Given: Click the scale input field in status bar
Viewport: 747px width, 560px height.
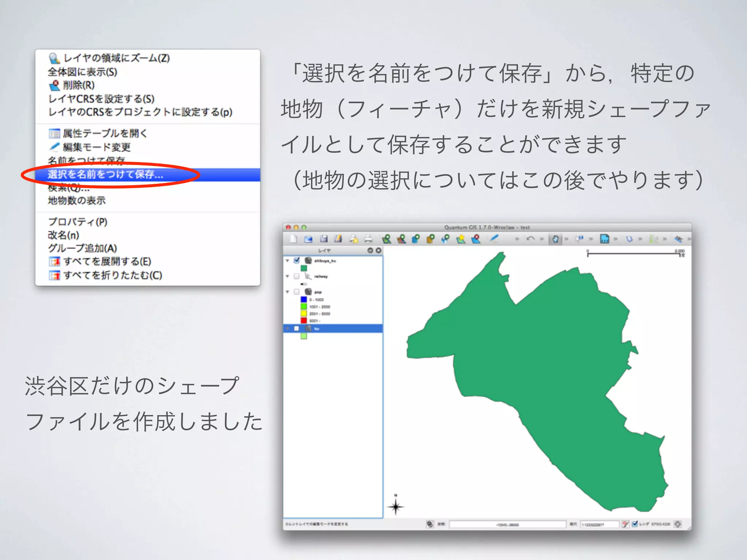Looking at the screenshot, I should 600,524.
